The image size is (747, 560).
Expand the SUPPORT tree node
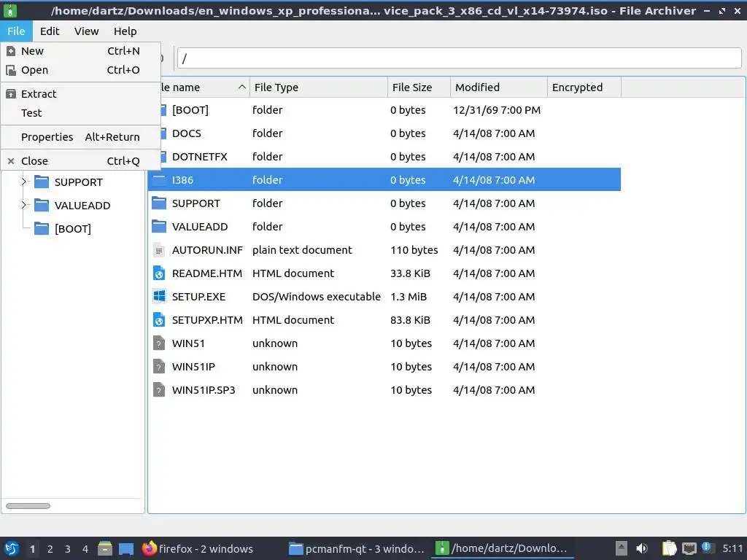click(23, 182)
